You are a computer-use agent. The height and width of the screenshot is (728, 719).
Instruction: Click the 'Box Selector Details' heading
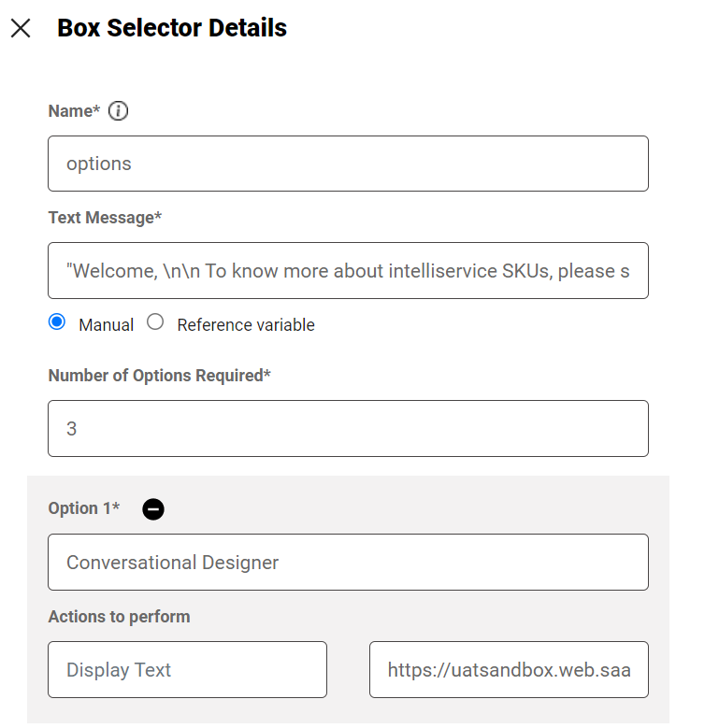(172, 28)
